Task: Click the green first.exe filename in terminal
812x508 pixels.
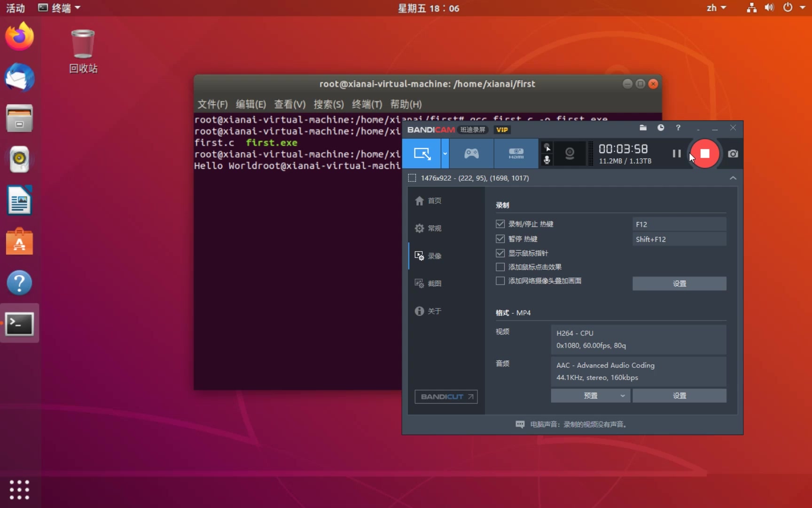Action: pos(272,143)
